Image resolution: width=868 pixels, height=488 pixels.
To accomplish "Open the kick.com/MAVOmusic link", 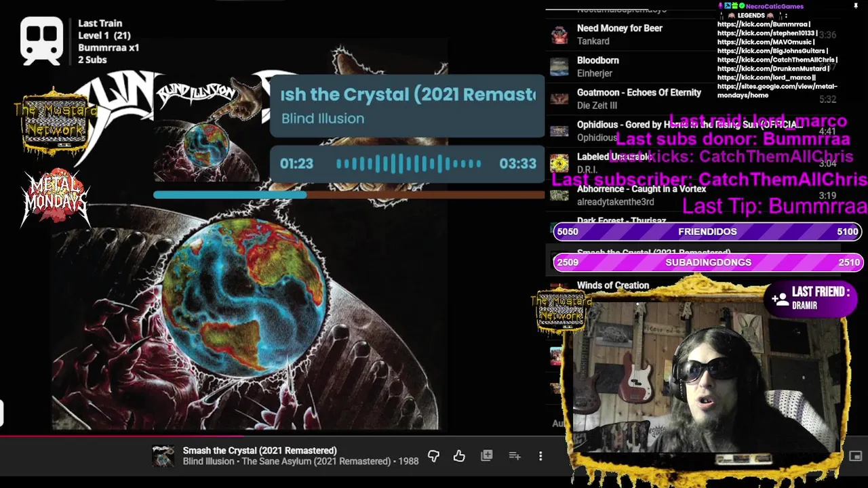I will point(764,42).
